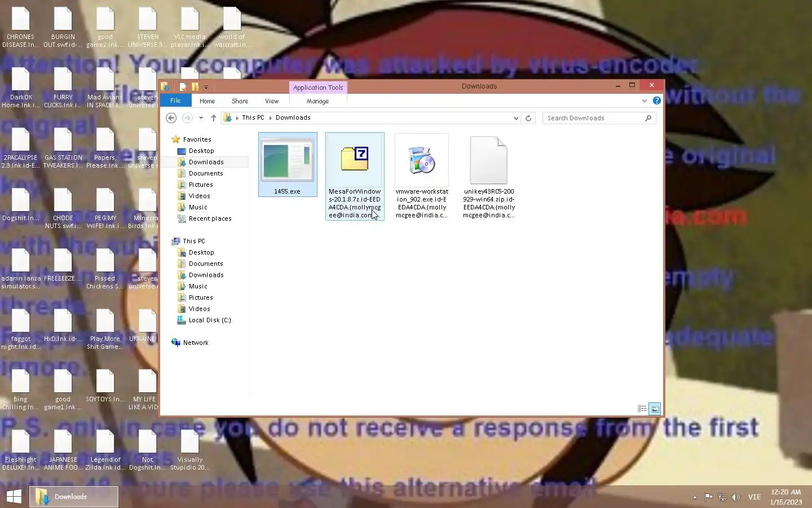Screen dimensions: 812x508
Task: Expand the ribbon using the chevron
Action: (x=645, y=101)
